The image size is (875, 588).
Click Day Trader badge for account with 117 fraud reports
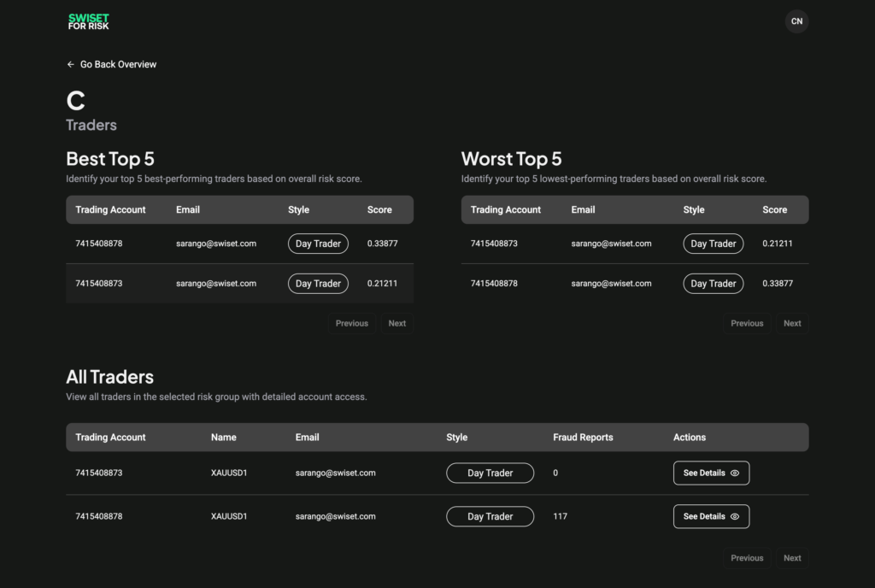[490, 516]
